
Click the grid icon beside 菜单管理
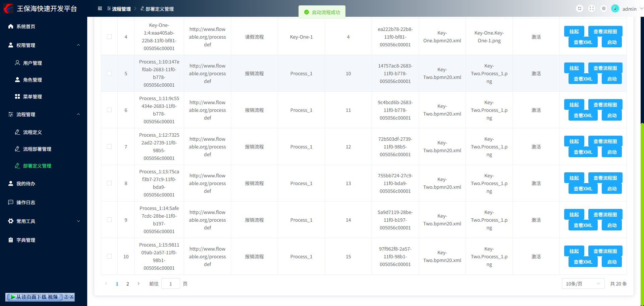click(17, 96)
